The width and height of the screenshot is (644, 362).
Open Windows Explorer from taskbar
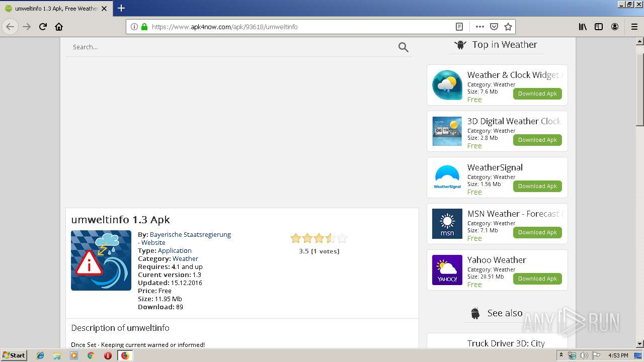(x=57, y=355)
